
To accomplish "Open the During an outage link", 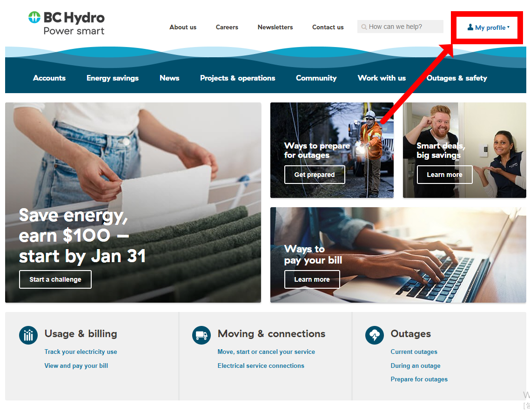I will pos(416,366).
